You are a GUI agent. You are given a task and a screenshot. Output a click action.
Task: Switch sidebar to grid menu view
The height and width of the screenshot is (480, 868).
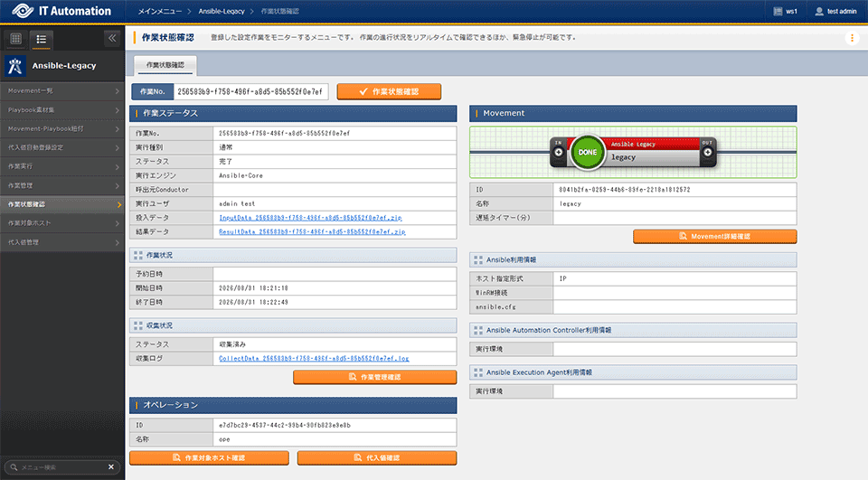16,39
